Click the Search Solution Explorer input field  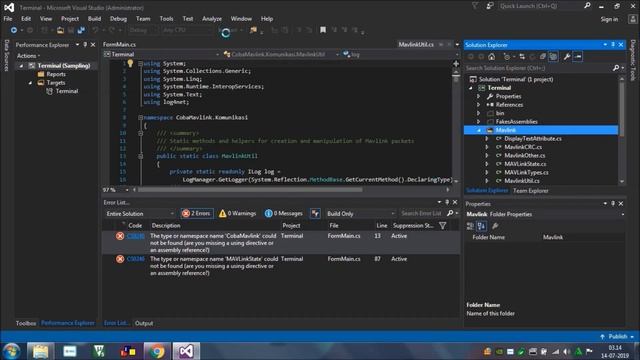pos(538,68)
